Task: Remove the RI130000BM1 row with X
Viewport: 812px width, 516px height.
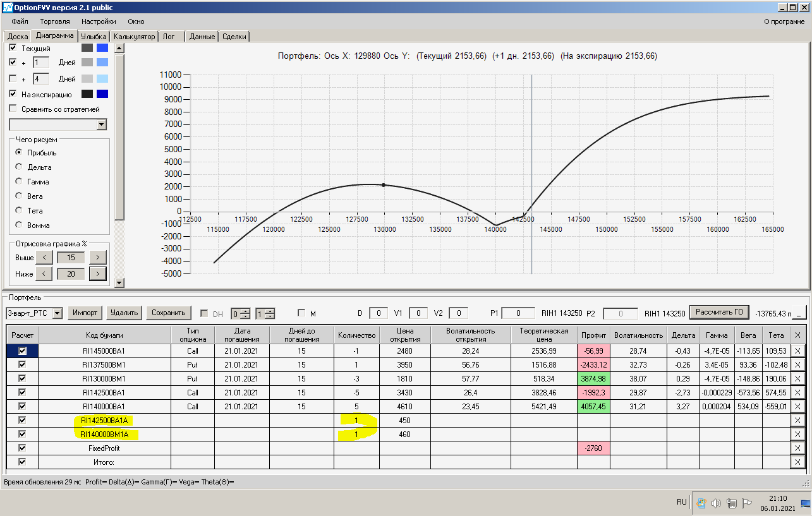Action: pyautogui.click(x=797, y=378)
